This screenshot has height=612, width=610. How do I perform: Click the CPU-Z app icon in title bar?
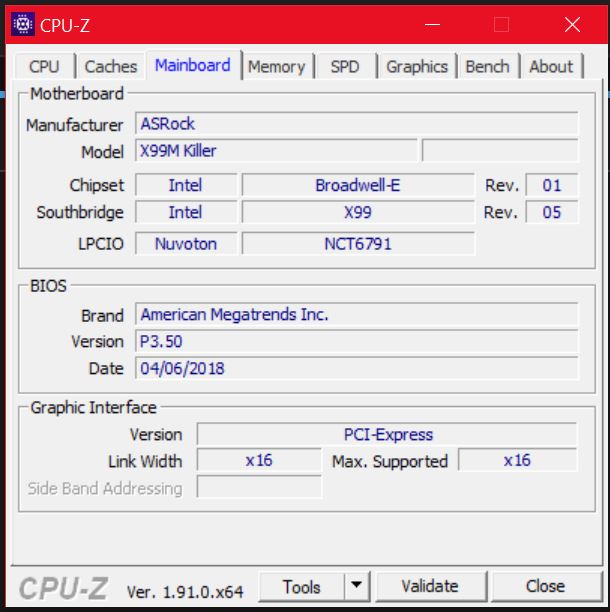click(23, 25)
